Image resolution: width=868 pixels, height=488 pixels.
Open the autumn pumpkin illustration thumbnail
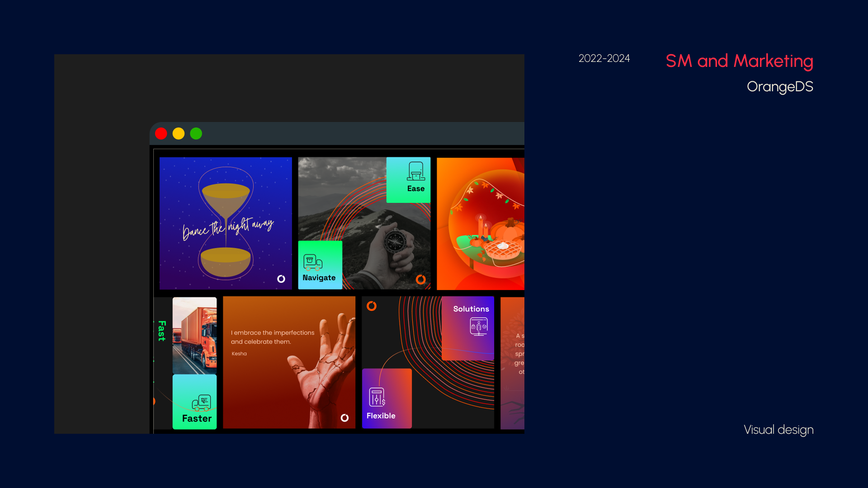pos(481,223)
